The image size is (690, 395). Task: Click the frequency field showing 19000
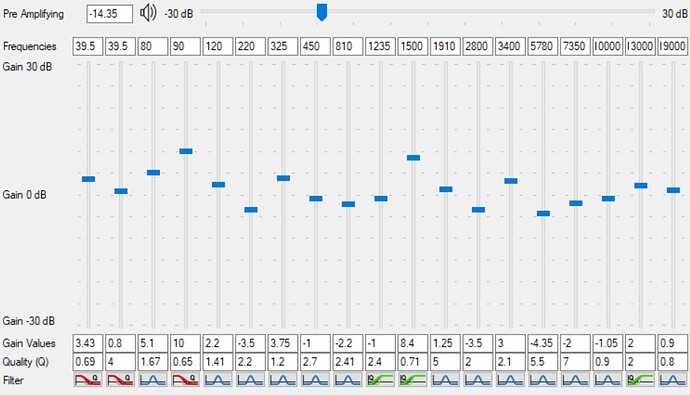[673, 46]
